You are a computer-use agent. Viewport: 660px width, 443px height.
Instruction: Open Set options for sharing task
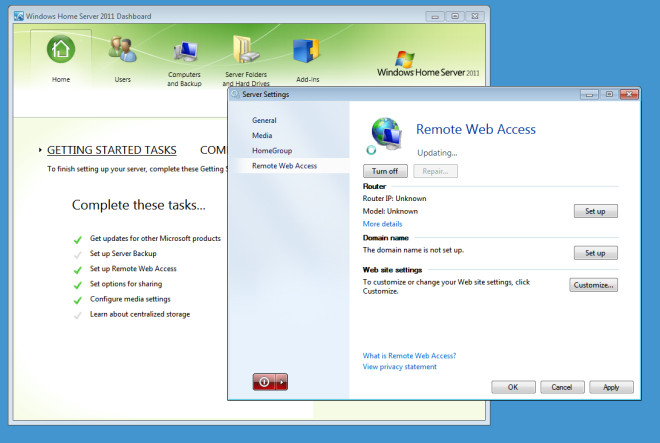tap(125, 283)
